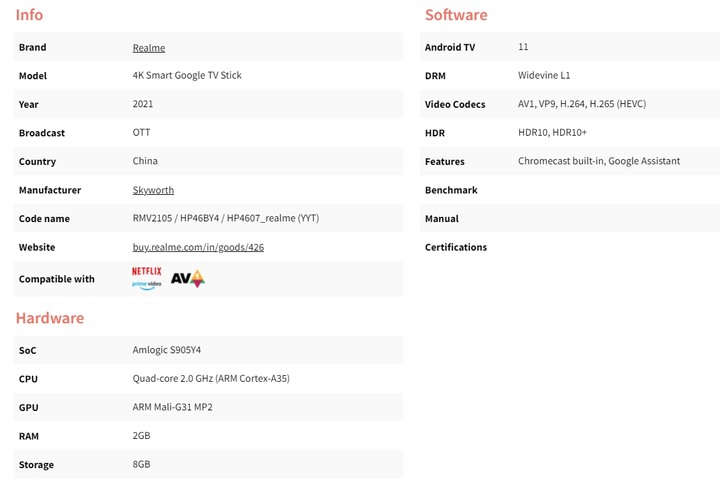This screenshot has width=720, height=485.
Task: Click the RAM row label
Action: click(x=28, y=436)
